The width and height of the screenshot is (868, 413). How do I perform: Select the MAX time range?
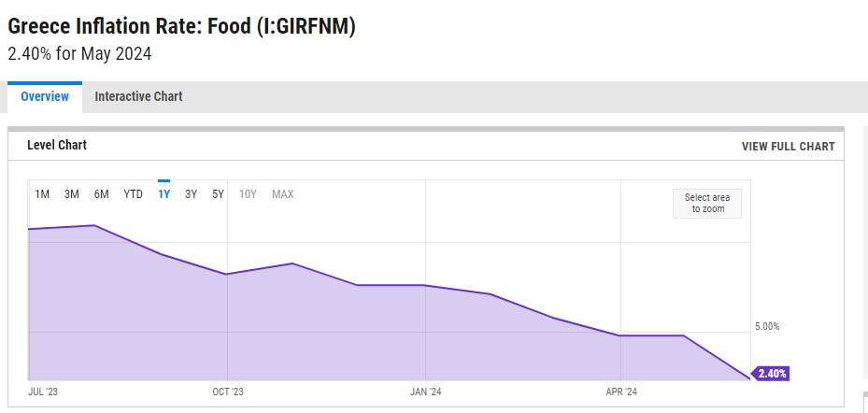point(283,194)
